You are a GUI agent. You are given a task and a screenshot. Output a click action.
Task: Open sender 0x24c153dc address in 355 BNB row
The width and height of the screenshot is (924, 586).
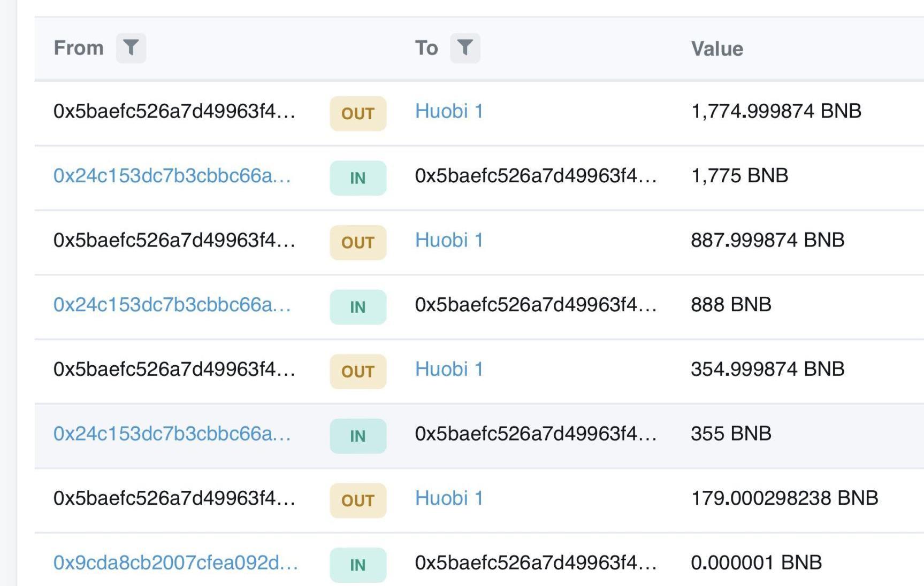click(172, 434)
